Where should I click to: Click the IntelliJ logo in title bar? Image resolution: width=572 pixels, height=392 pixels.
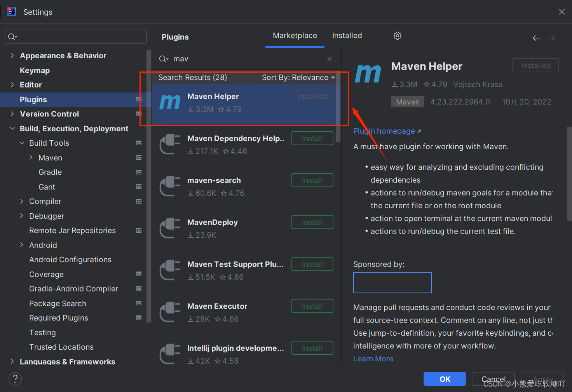click(12, 12)
